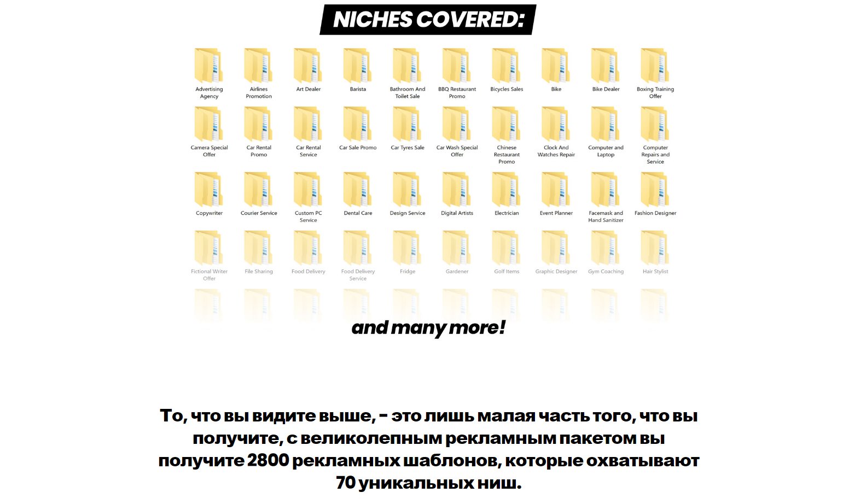Select the folder labeled only Bike
Image resolution: width=855 pixels, height=504 pixels.
pos(556,66)
